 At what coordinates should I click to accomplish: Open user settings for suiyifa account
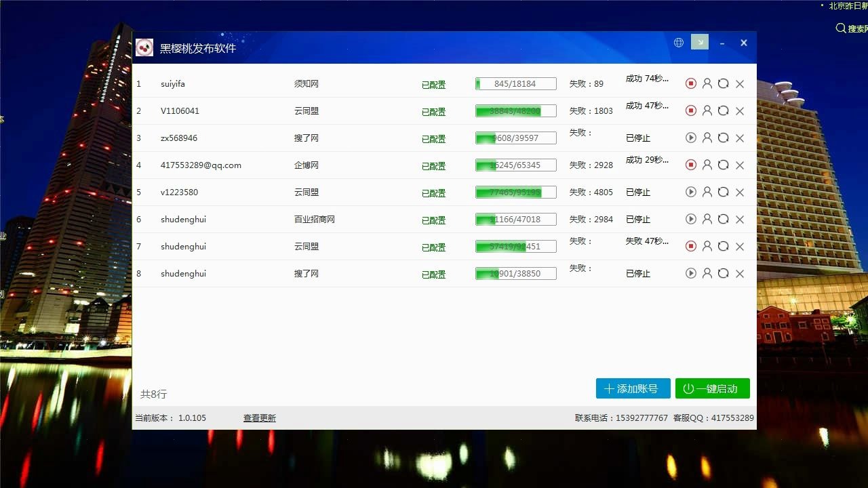[707, 83]
